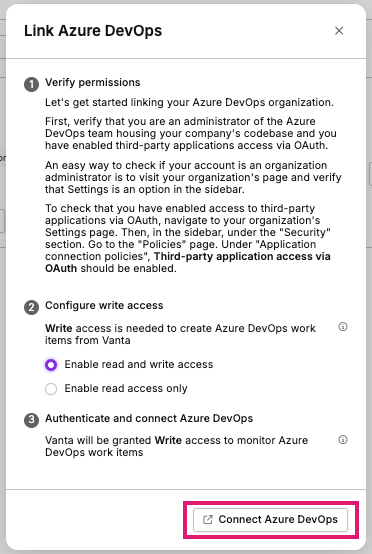
Task: Select Enable read access only radio
Action: [x=51, y=389]
